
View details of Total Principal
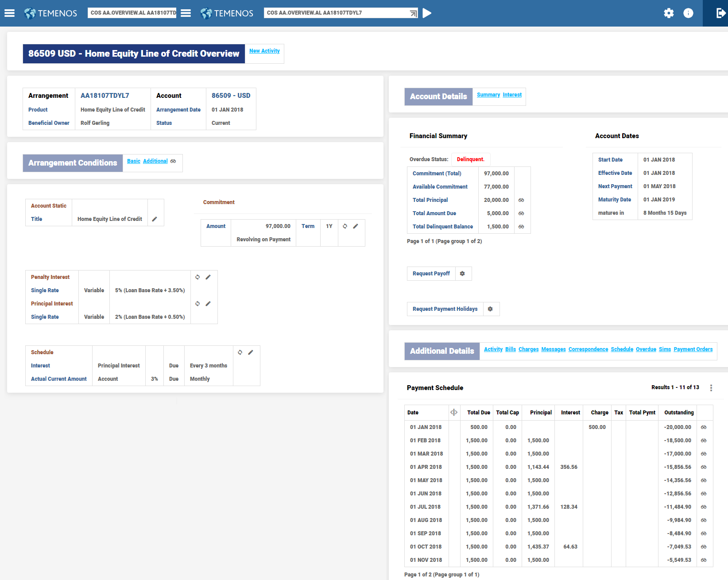point(521,200)
